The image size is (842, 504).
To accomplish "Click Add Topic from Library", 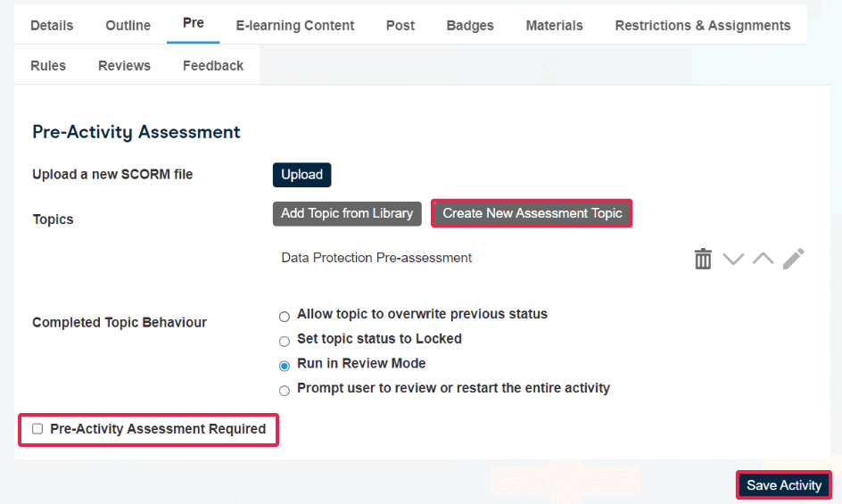I will click(x=347, y=213).
